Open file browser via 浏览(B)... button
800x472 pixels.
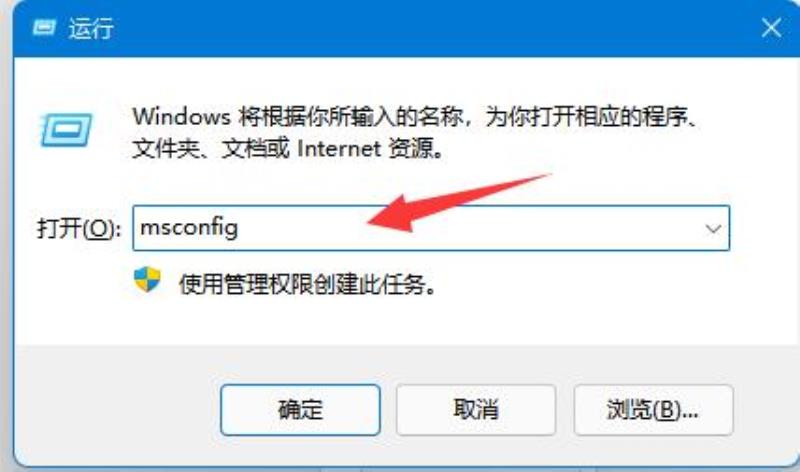pos(654,410)
